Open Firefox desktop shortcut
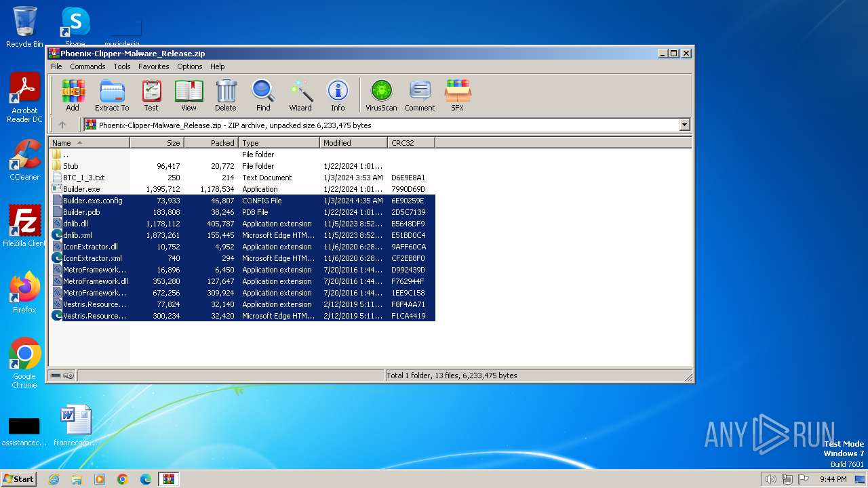 point(24,293)
